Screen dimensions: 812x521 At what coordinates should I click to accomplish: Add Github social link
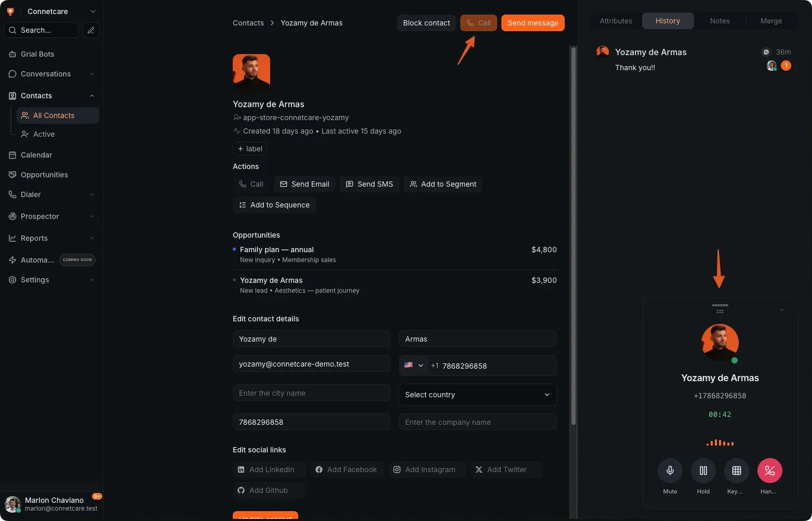(x=269, y=490)
